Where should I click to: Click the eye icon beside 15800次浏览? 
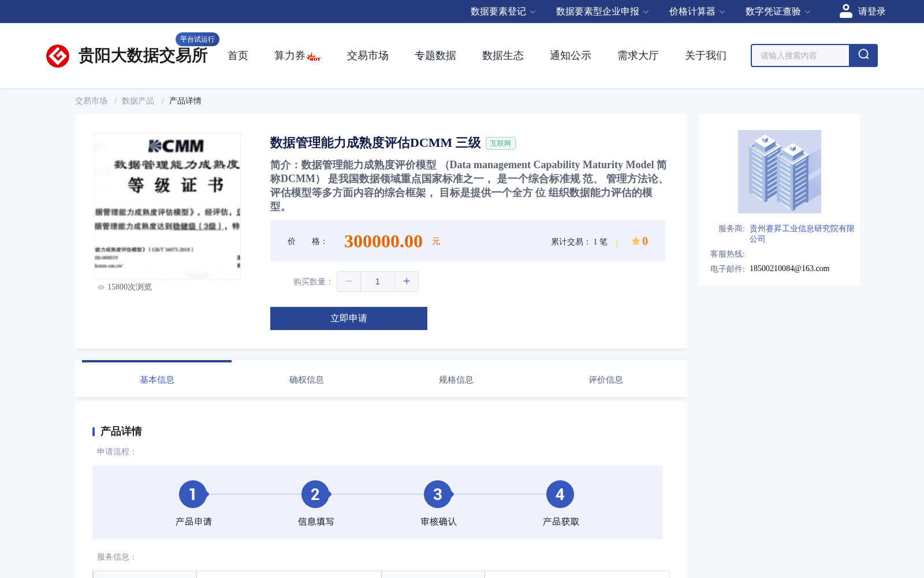coord(101,287)
